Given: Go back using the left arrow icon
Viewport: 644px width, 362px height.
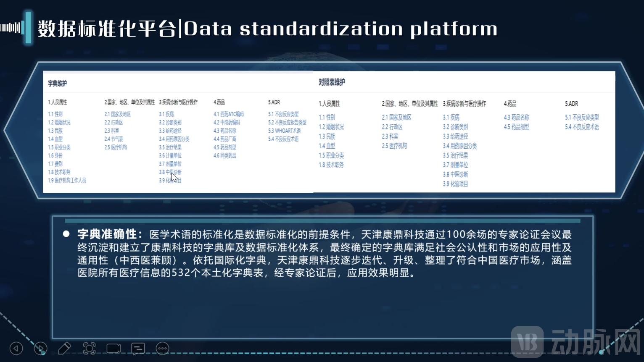Looking at the screenshot, I should (16, 349).
